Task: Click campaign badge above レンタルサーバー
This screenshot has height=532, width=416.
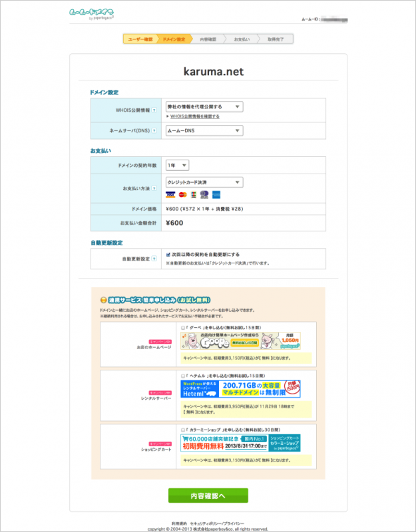Action: (160, 392)
